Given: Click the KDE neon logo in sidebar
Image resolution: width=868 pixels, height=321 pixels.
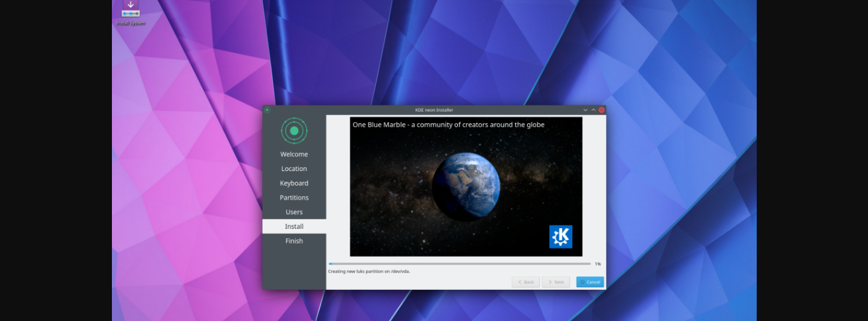Looking at the screenshot, I should (x=294, y=130).
